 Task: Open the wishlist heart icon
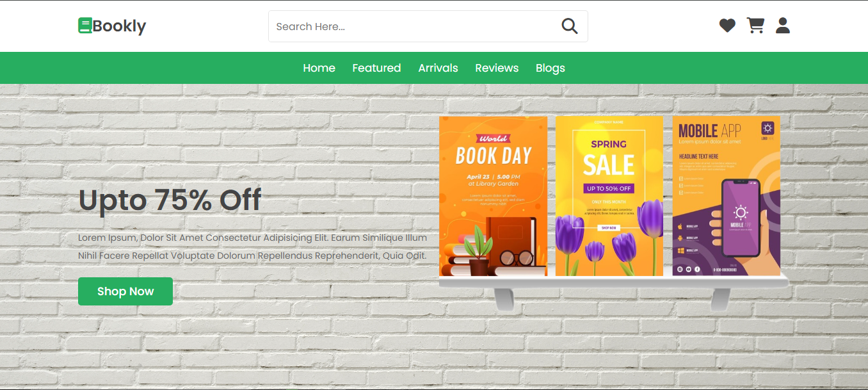coord(727,26)
